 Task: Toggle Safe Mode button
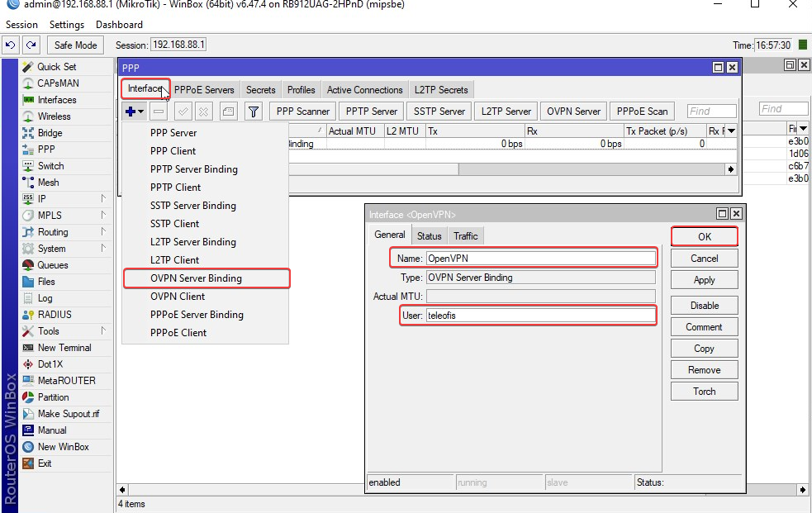pos(76,45)
